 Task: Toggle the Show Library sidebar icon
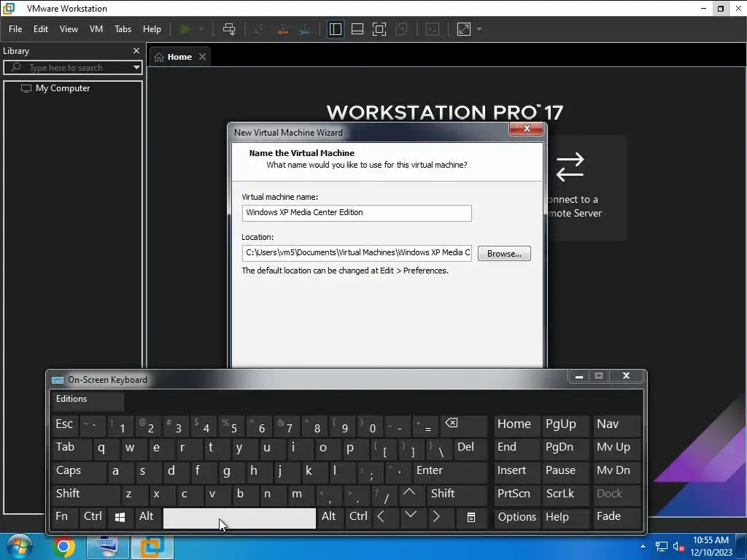(336, 29)
